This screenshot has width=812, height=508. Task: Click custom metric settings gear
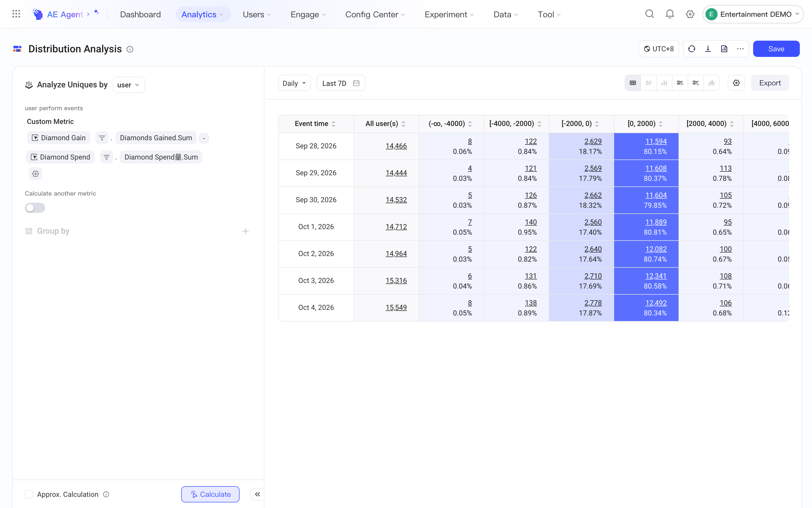pyautogui.click(x=36, y=174)
